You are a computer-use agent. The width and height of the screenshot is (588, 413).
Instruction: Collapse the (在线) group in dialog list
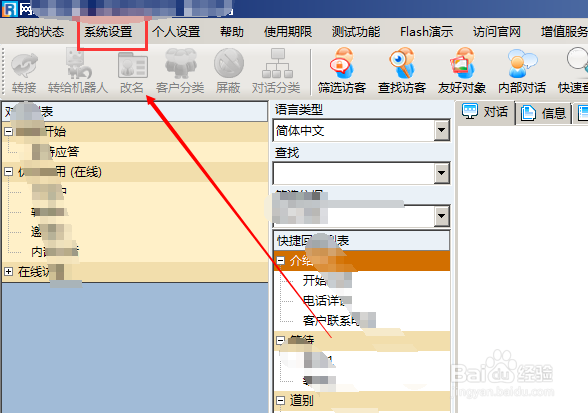(8, 172)
